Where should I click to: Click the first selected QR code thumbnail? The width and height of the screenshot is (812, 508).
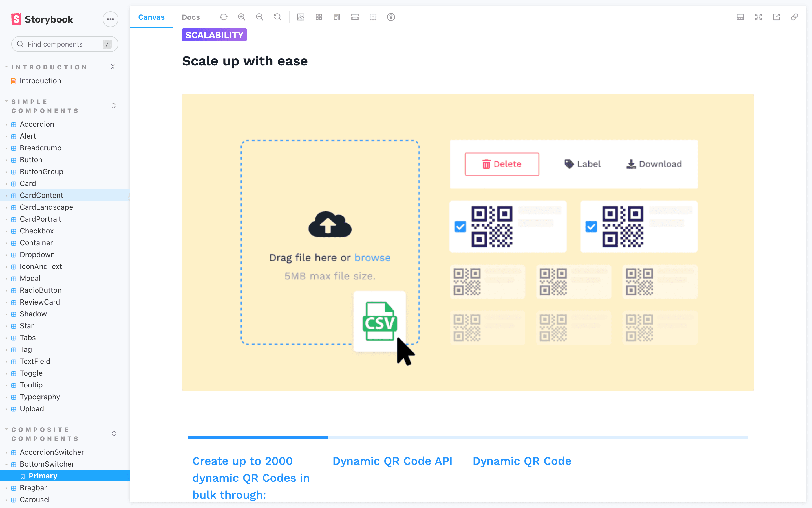click(492, 227)
